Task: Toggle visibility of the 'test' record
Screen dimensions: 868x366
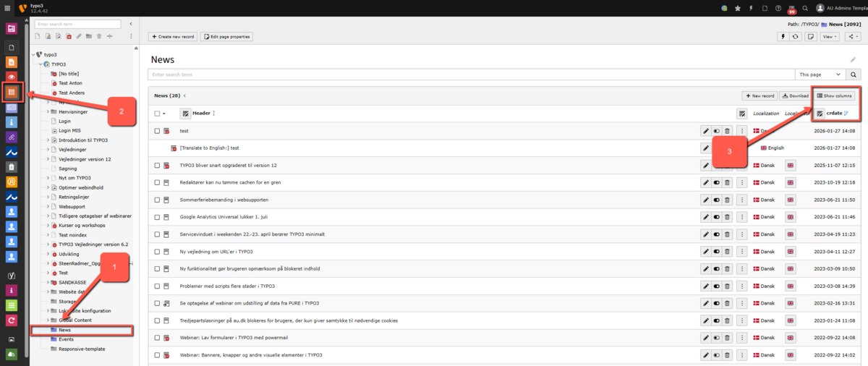Action: 716,131
